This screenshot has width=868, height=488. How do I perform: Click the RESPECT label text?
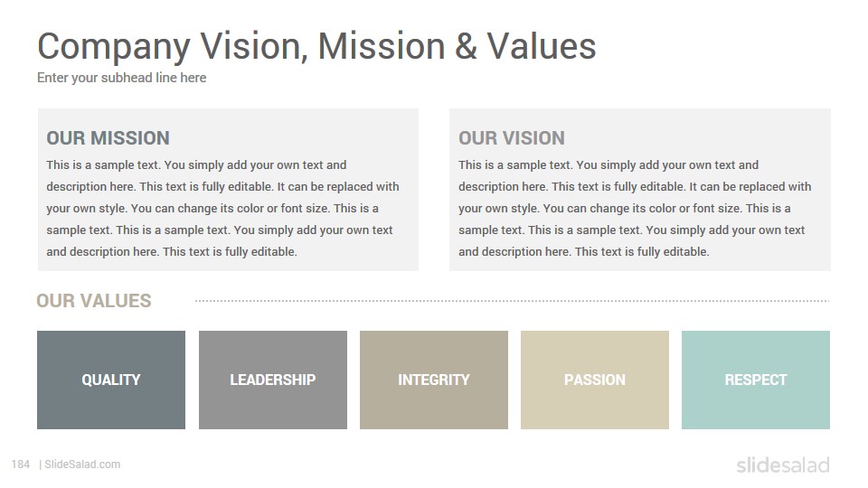tap(756, 380)
